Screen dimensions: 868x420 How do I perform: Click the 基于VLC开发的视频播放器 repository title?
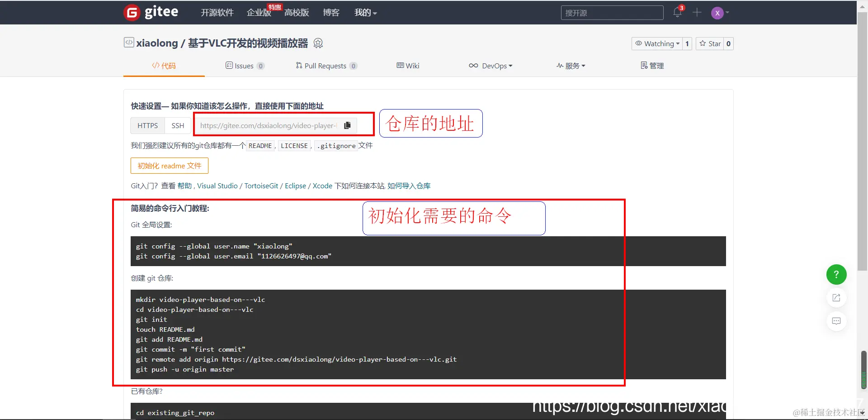pos(248,43)
